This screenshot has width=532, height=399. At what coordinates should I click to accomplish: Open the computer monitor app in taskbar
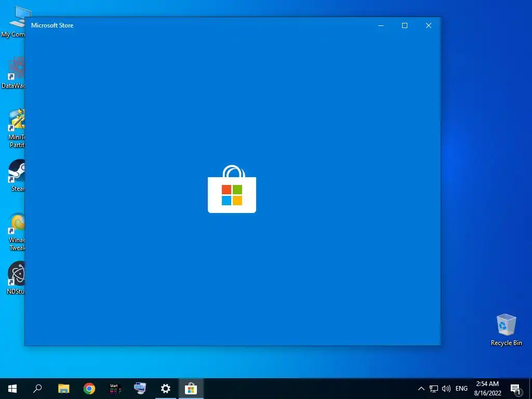click(140, 389)
